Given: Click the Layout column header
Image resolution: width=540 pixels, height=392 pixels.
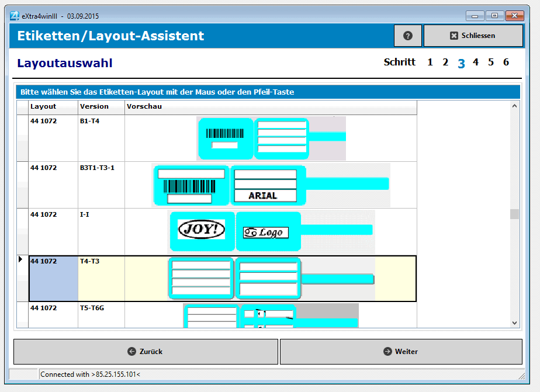Looking at the screenshot, I should point(53,107).
